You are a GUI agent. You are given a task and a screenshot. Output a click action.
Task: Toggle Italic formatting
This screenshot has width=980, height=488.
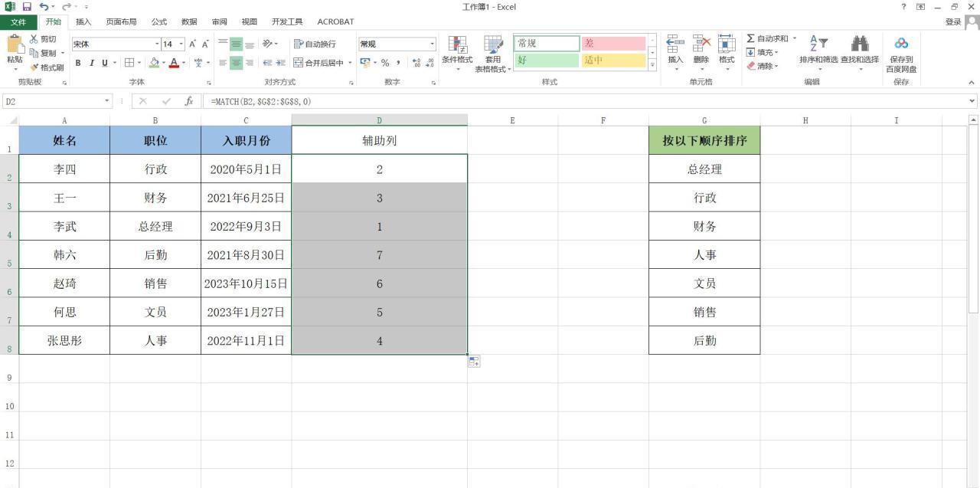point(91,63)
